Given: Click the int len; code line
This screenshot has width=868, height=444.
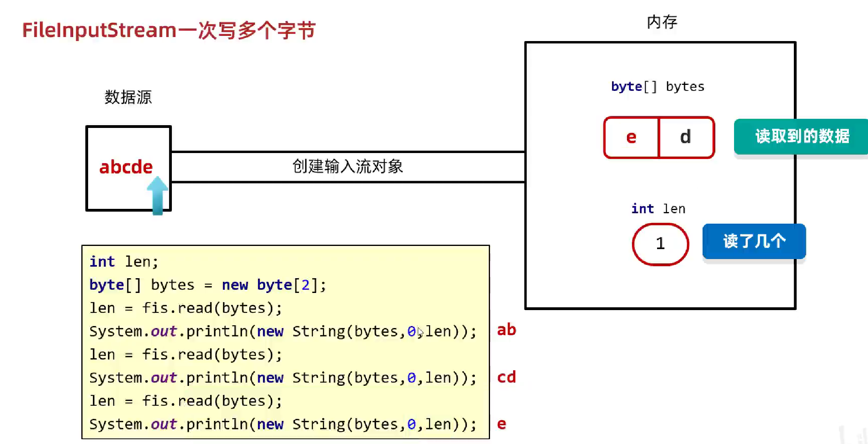Looking at the screenshot, I should (x=124, y=262).
